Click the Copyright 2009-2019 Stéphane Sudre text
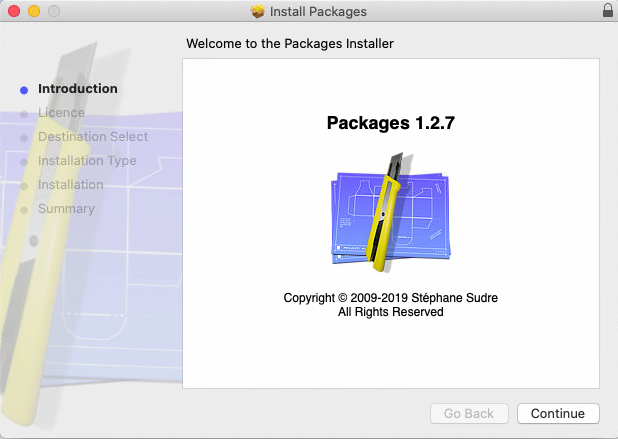 (391, 298)
